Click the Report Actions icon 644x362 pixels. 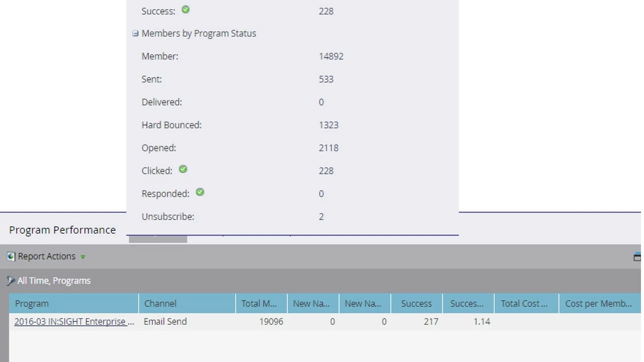[x=11, y=256]
